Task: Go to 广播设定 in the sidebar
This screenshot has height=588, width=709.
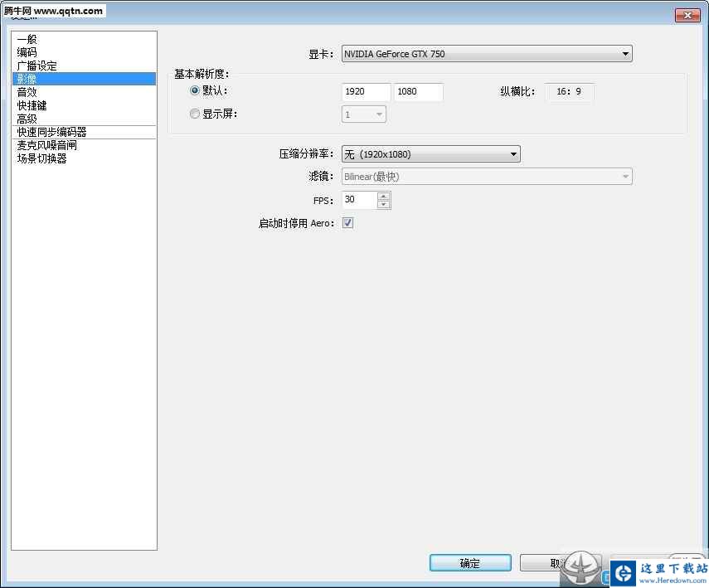Action: [x=37, y=66]
